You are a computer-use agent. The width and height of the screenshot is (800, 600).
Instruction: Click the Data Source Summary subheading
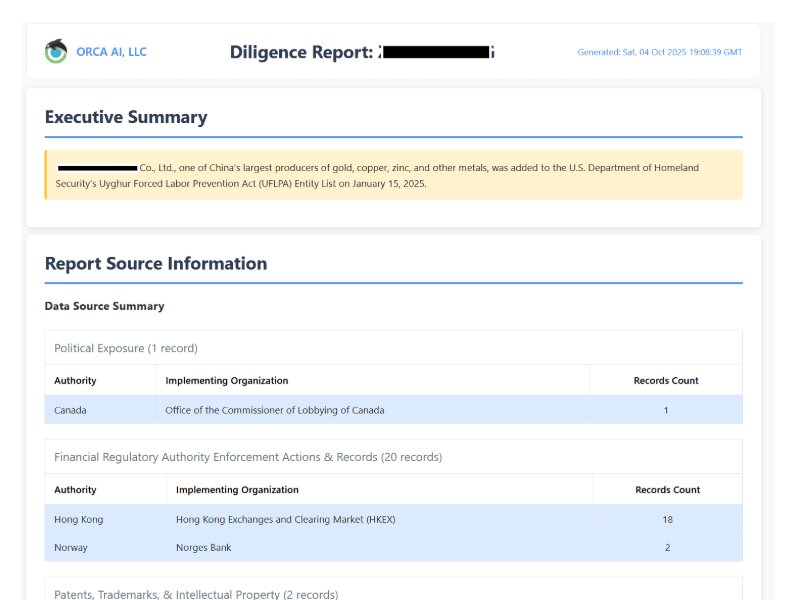click(x=106, y=306)
